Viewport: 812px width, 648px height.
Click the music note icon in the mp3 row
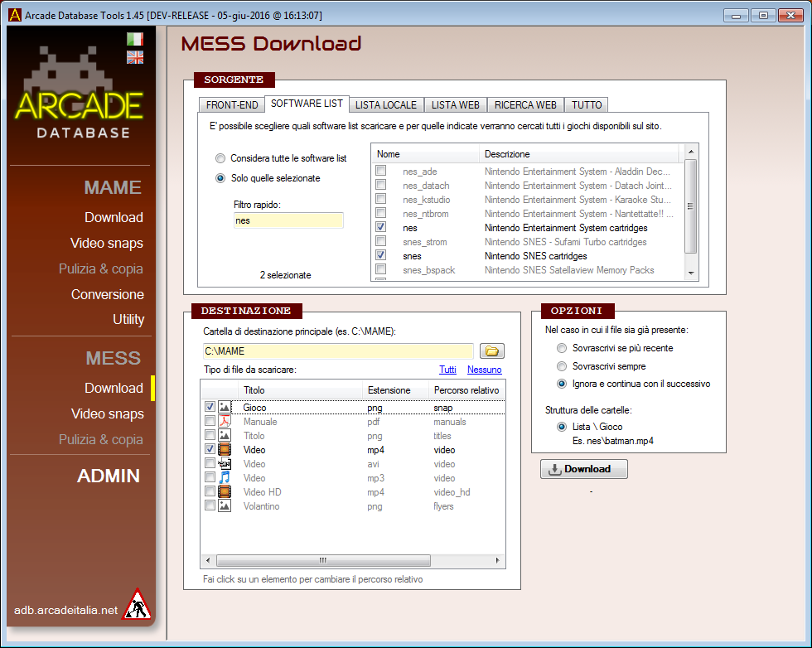225,478
